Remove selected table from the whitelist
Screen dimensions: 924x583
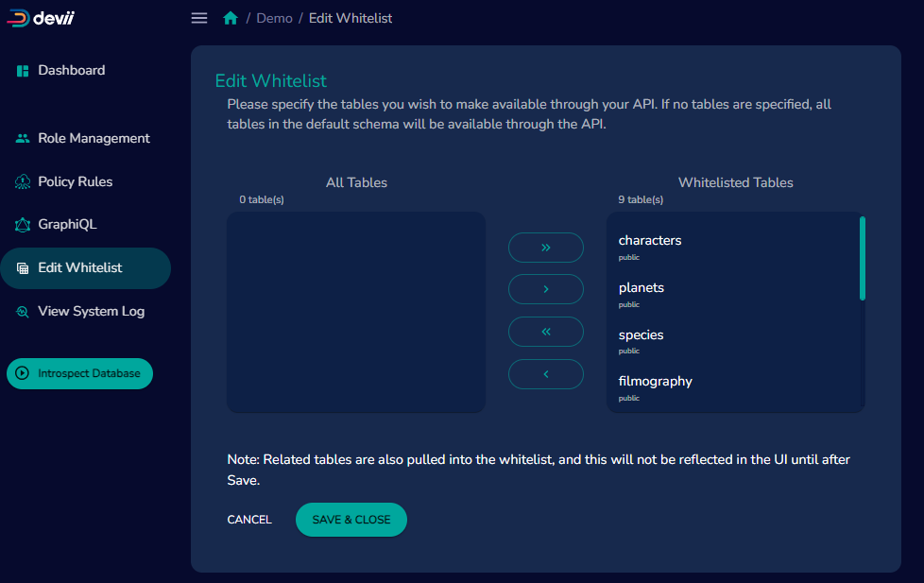[546, 374]
